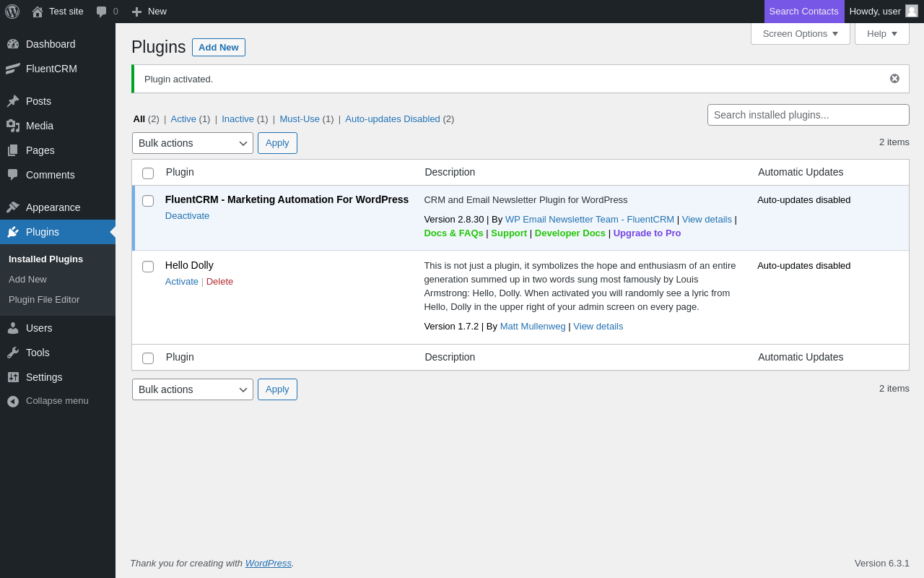Viewport: 924px width, 578px height.
Task: Click the Appearance paintbrush icon
Action: (x=13, y=207)
